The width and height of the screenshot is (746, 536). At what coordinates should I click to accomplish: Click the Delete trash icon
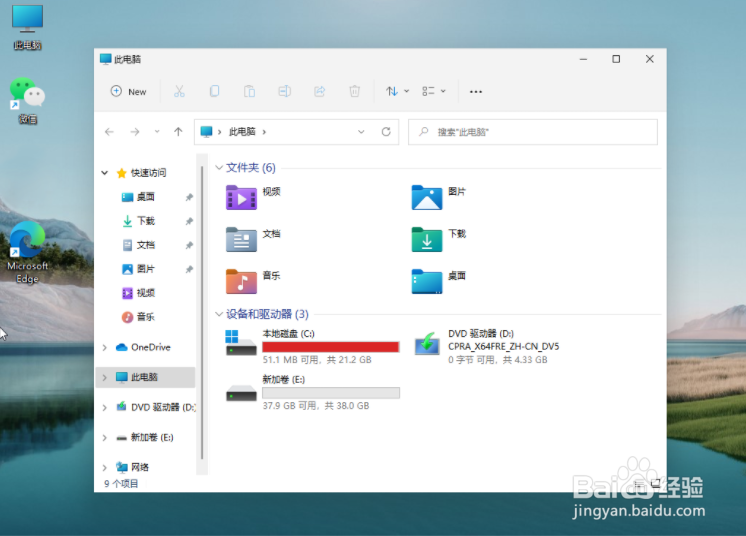point(354,91)
